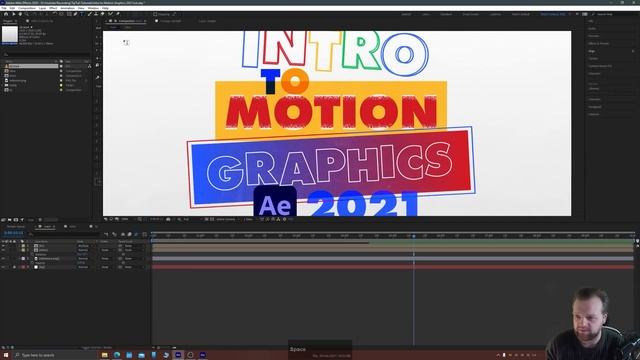Click the Project panel search field
Viewport: 640px width, 360px height.
pos(46,54)
